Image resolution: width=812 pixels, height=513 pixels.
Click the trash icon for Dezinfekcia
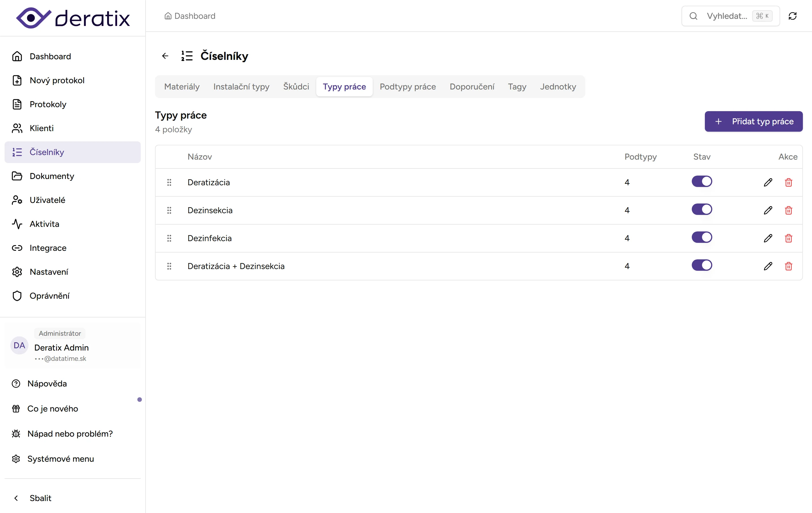pyautogui.click(x=788, y=239)
